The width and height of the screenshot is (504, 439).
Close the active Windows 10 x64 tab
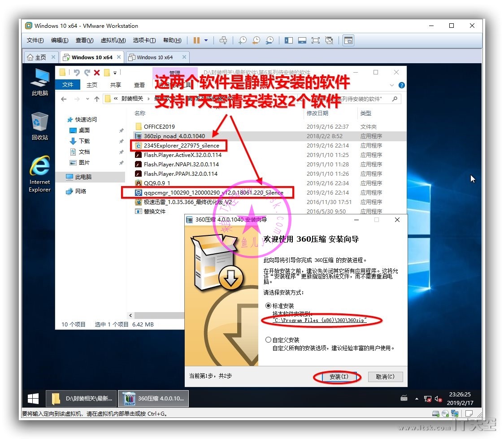tap(119, 57)
